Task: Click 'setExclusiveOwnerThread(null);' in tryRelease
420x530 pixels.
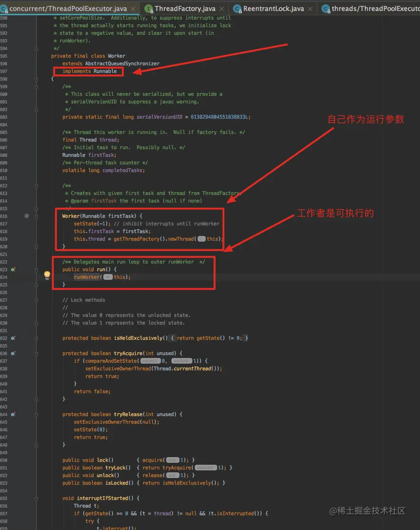Action: click(117, 422)
